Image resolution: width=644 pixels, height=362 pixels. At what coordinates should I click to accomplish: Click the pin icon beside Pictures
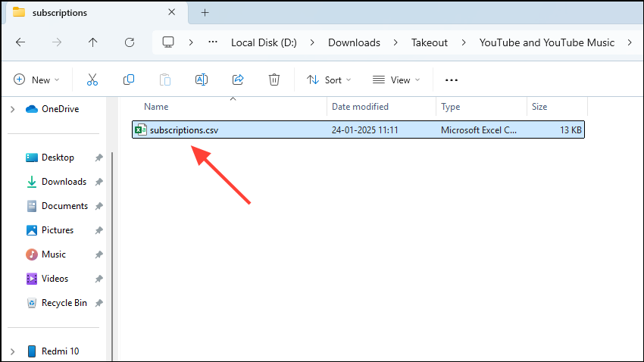(99, 230)
